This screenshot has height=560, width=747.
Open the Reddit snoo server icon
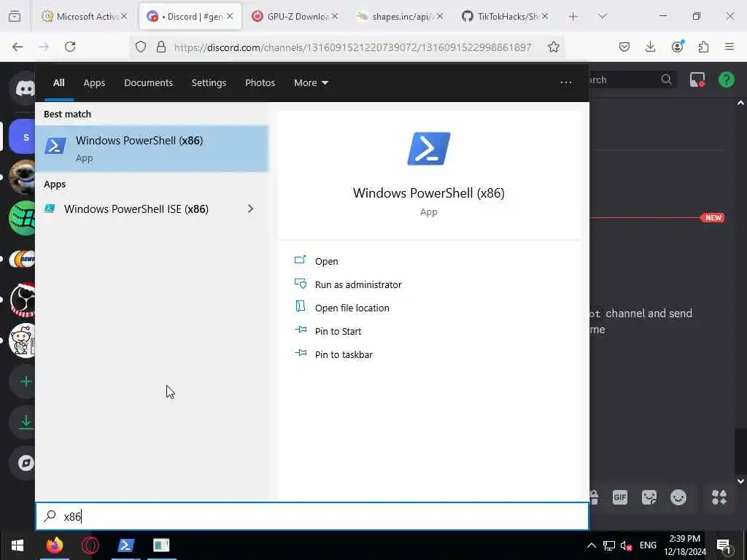[23, 341]
